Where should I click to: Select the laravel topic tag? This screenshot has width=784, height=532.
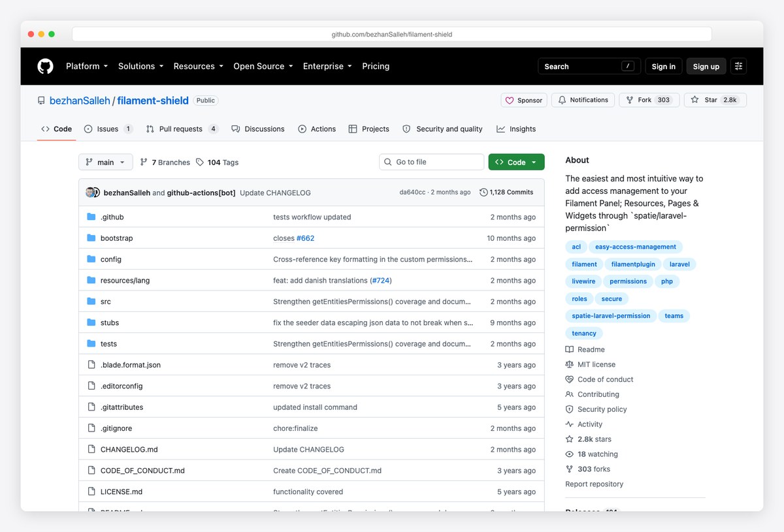pyautogui.click(x=679, y=264)
